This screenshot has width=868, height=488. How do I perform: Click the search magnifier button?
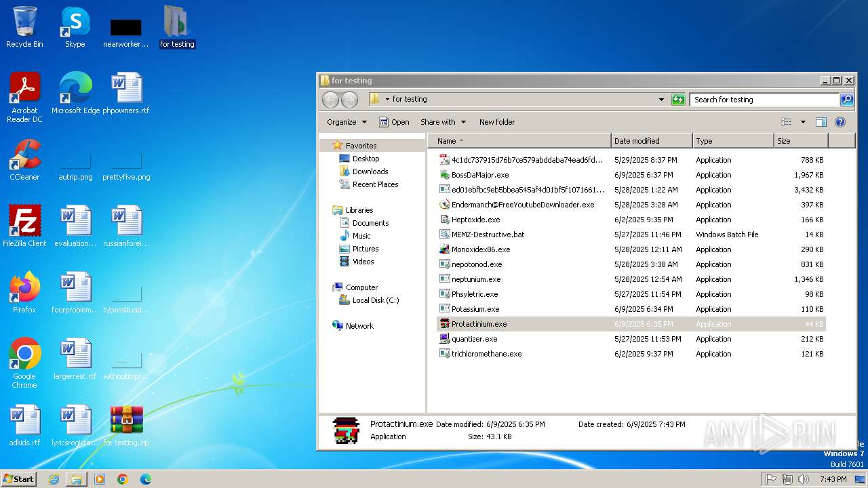pos(847,100)
